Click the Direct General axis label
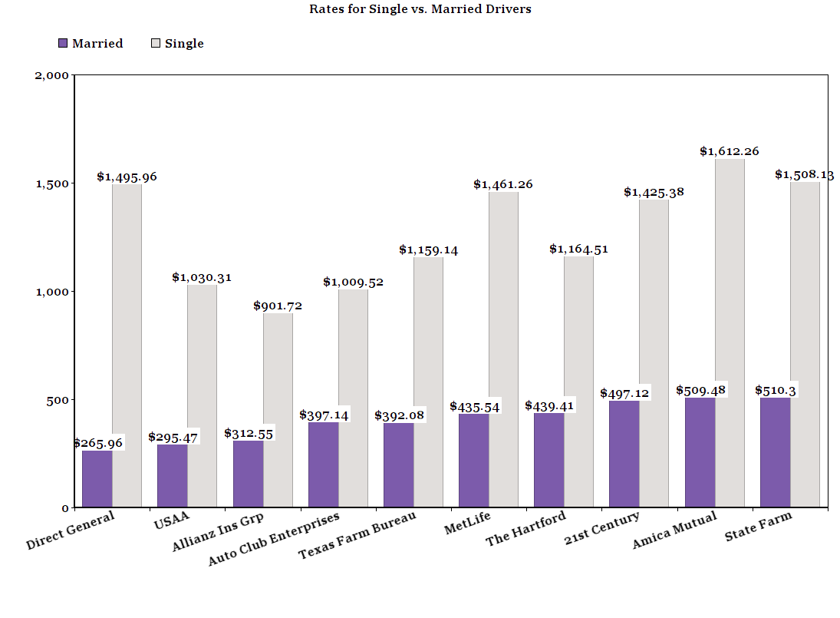Viewport: 840px width, 618px height. 70,530
